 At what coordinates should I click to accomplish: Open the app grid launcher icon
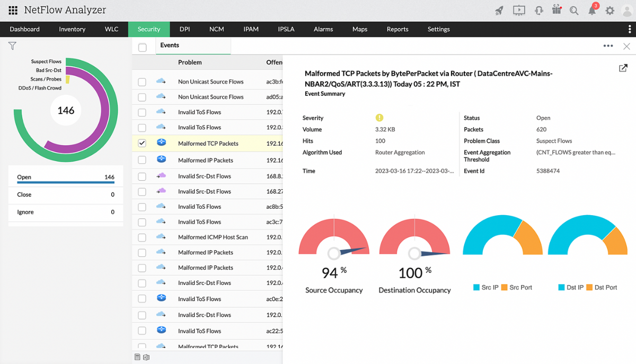point(13,10)
